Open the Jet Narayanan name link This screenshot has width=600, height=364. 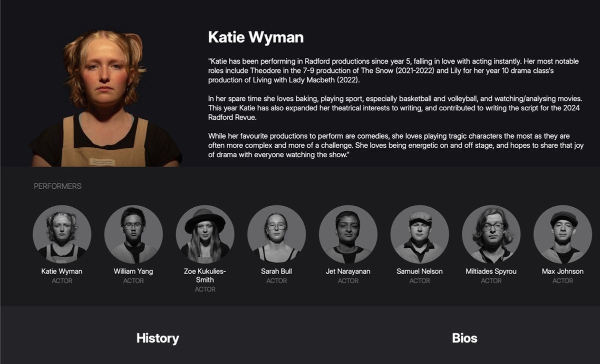click(x=348, y=272)
